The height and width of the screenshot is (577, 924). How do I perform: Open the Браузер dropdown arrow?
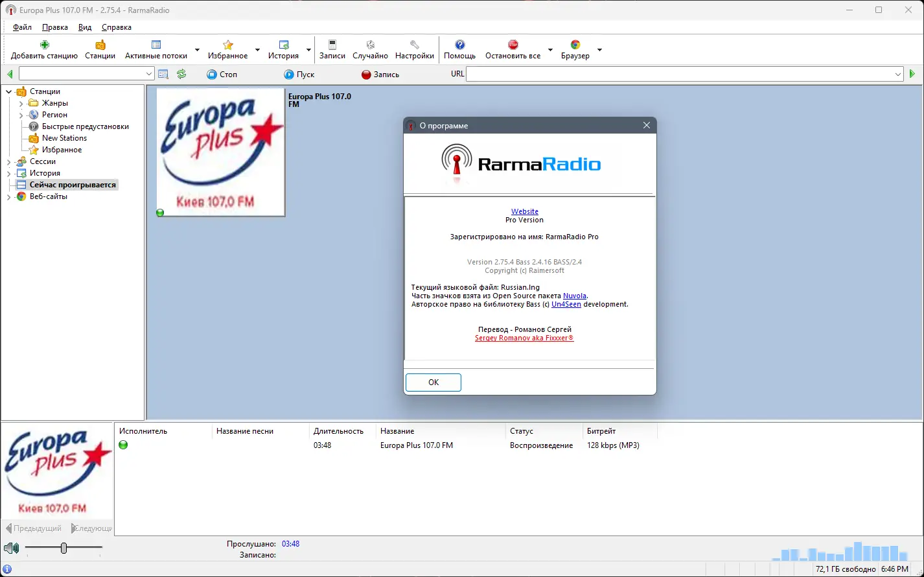599,50
